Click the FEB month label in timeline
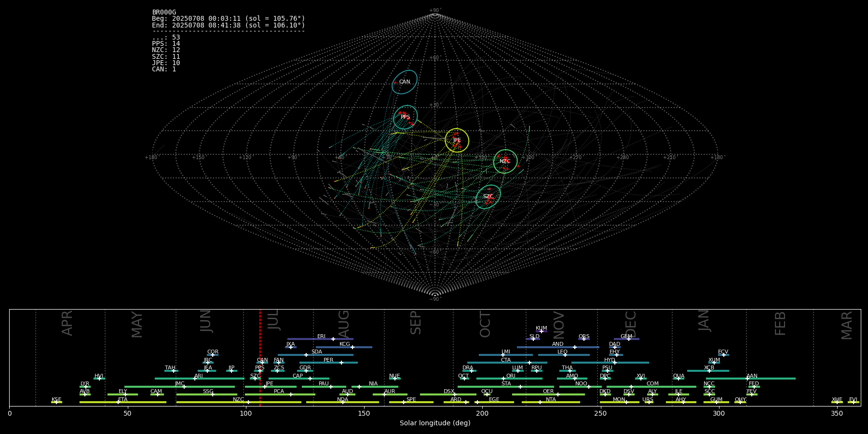 point(780,323)
